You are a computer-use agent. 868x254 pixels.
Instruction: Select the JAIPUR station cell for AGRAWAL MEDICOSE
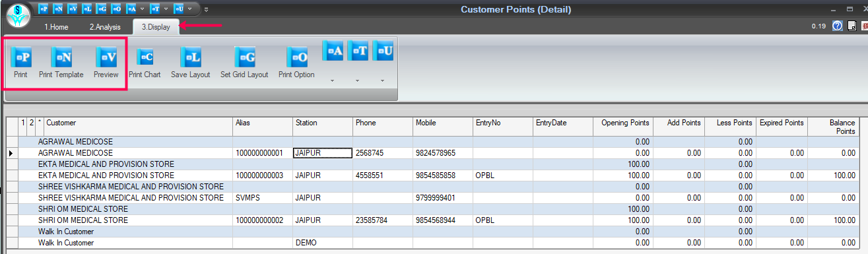pyautogui.click(x=322, y=153)
